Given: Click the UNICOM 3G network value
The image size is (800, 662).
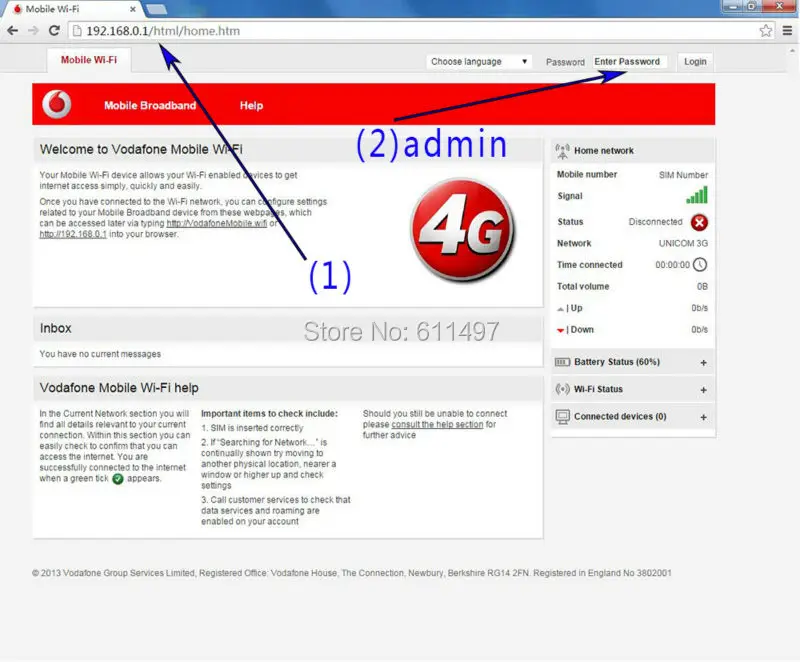Looking at the screenshot, I should (683, 243).
